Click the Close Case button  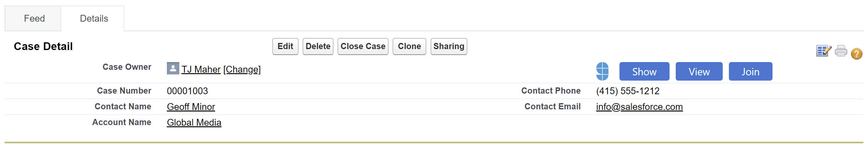coord(363,46)
